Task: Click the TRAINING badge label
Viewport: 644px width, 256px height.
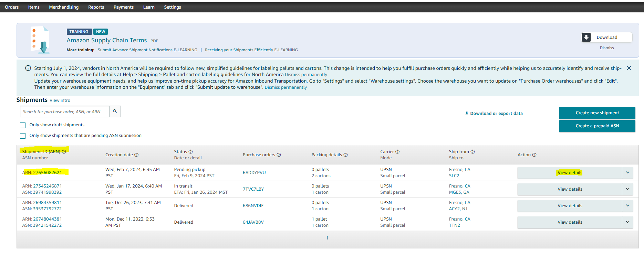Action: click(x=79, y=32)
